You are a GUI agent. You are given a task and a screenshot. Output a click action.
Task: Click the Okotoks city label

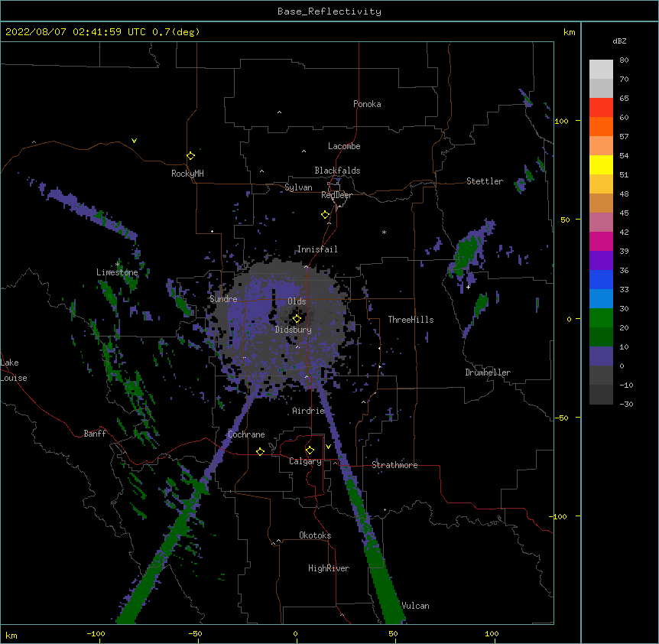coord(315,535)
